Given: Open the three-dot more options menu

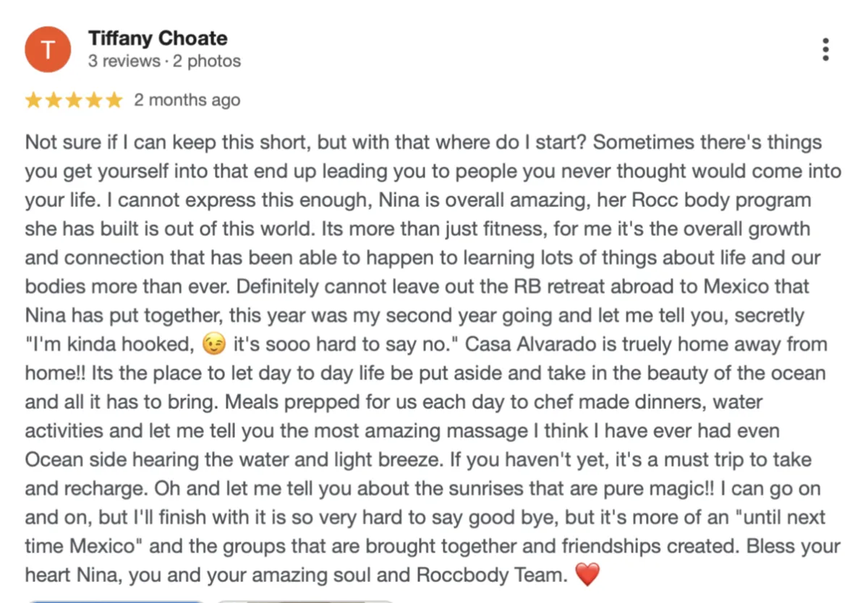Looking at the screenshot, I should (x=825, y=49).
